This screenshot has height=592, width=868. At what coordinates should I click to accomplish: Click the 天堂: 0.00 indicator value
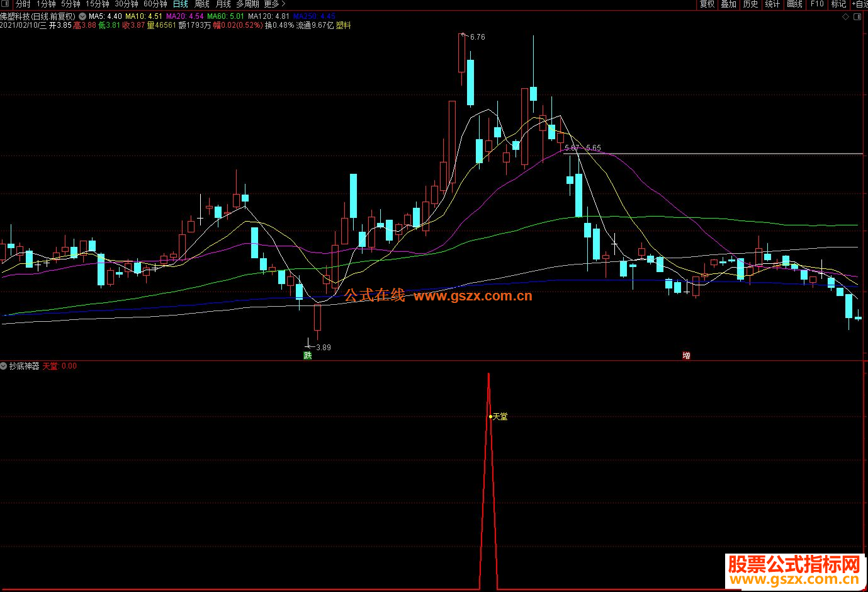[60, 366]
